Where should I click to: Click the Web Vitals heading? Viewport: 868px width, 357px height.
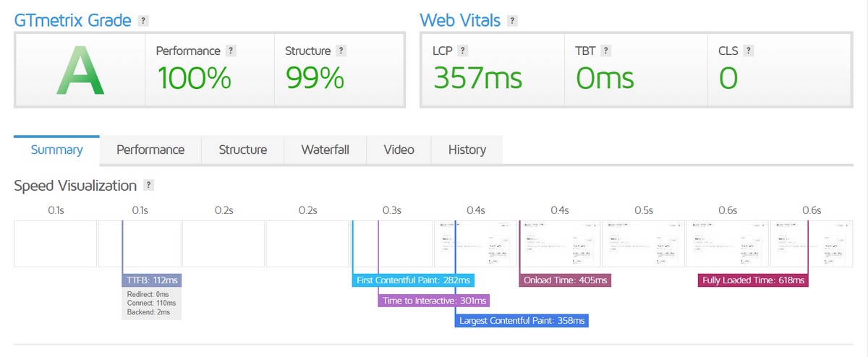tap(460, 20)
